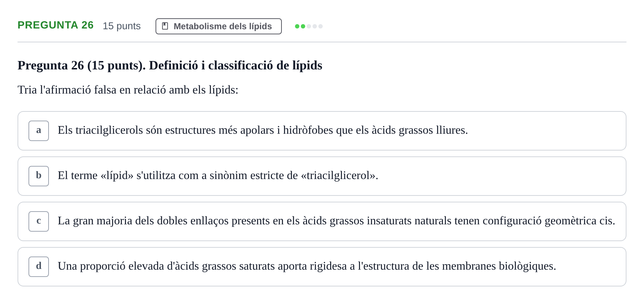Choose option about saturated fatty acids membrane rigidity
Image resolution: width=644 pixels, height=304 pixels.
[322, 267]
